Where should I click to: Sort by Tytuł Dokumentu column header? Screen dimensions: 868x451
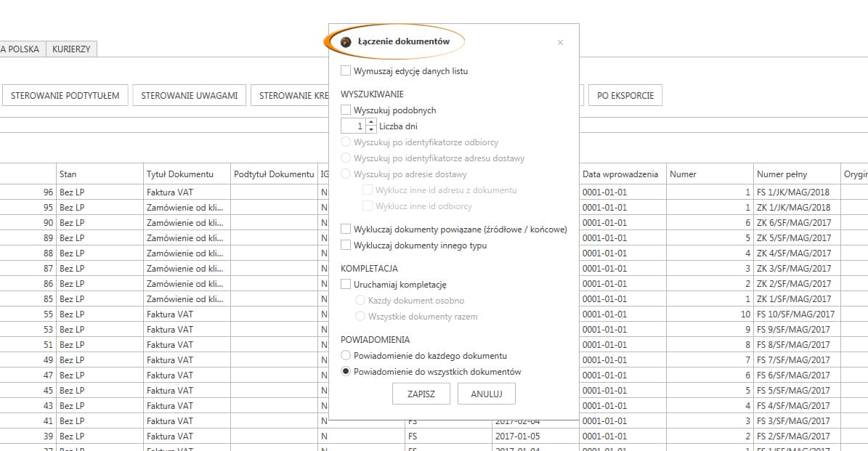[187, 174]
